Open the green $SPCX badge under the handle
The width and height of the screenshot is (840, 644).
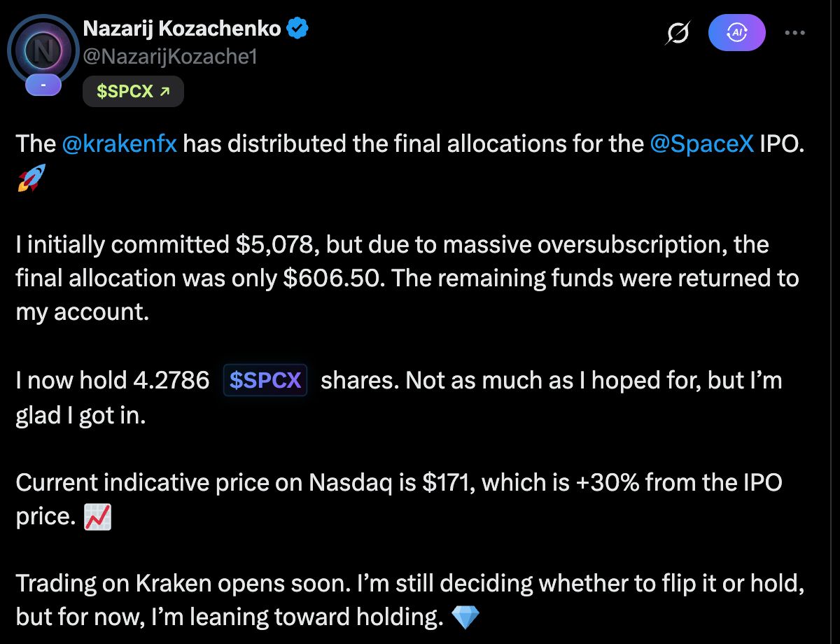(133, 91)
